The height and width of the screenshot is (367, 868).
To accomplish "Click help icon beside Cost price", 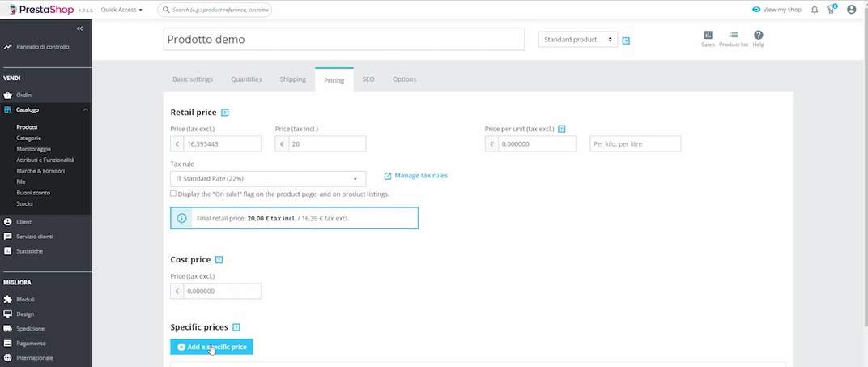I will [x=219, y=260].
